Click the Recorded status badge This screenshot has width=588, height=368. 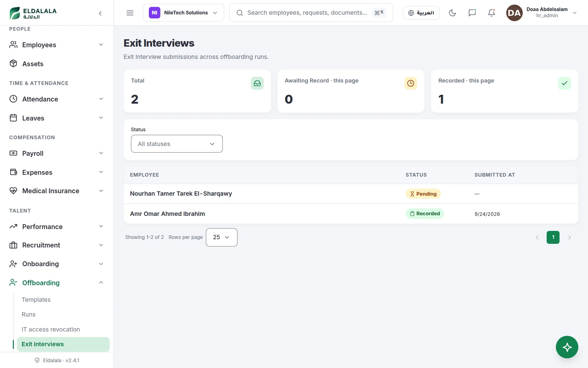[x=425, y=214]
